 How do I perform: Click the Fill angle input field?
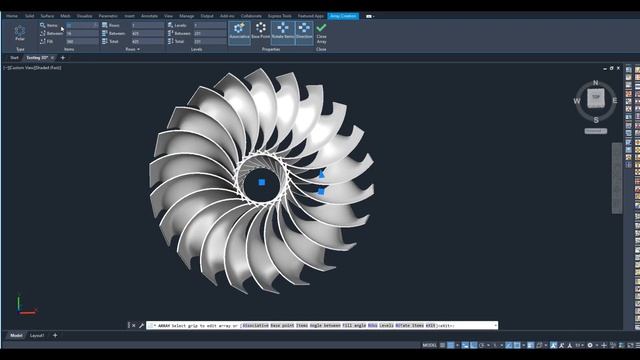pos(82,41)
